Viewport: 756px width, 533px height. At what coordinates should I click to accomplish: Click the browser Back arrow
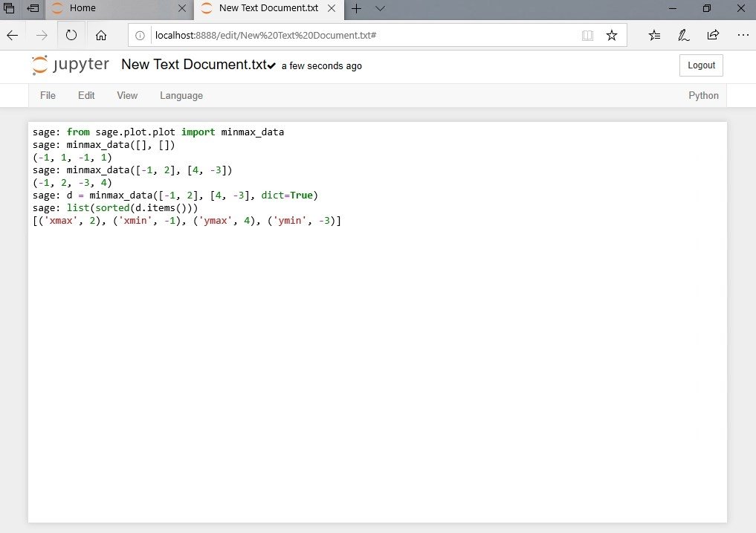[13, 35]
